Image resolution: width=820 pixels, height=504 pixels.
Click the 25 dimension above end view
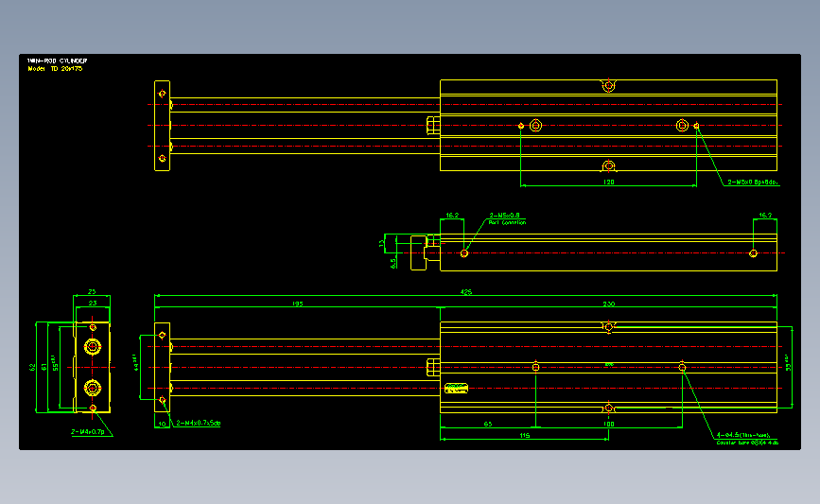[92, 292]
